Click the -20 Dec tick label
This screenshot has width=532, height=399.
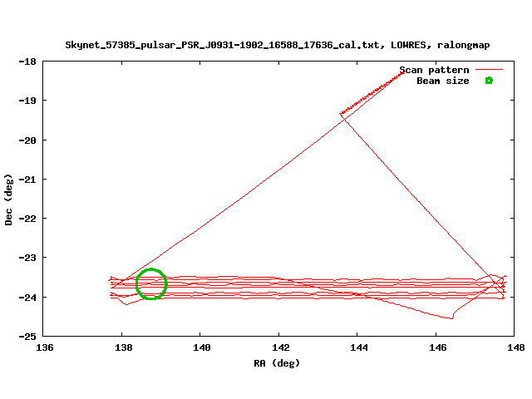click(x=27, y=140)
